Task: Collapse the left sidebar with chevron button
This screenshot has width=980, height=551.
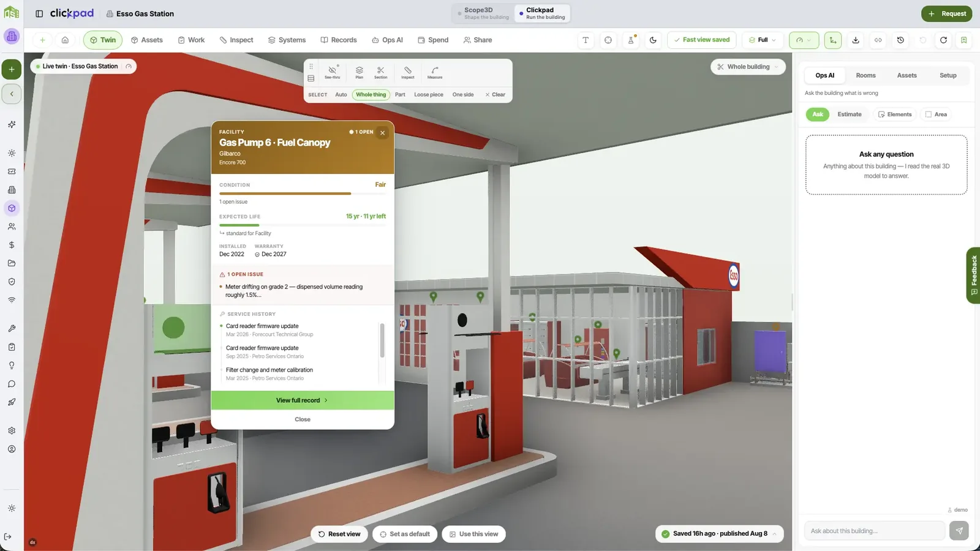Action: (12, 94)
